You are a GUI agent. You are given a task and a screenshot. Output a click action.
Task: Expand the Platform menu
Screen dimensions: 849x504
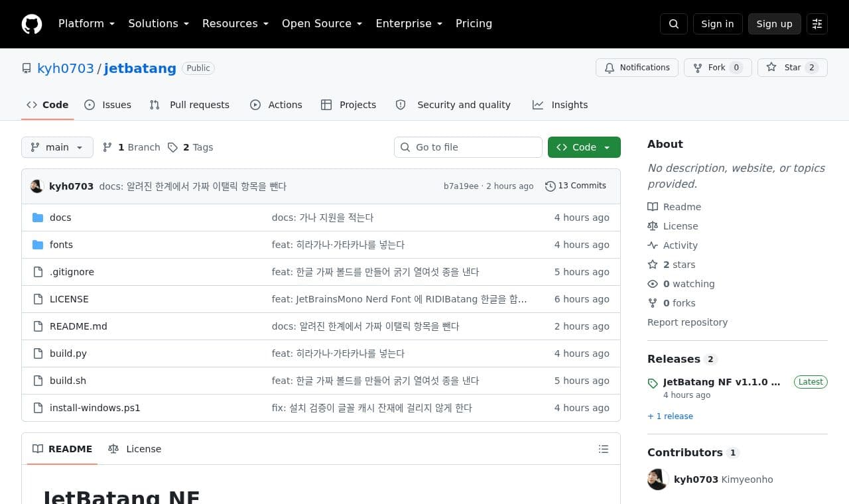(87, 24)
